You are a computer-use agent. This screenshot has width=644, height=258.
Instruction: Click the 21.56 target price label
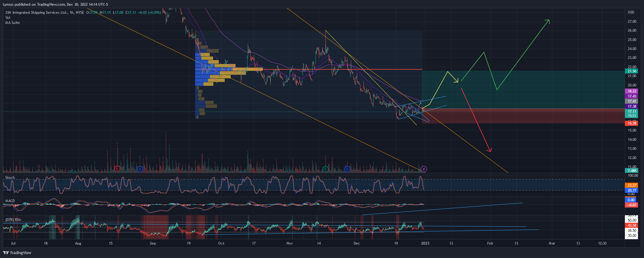tap(632, 71)
